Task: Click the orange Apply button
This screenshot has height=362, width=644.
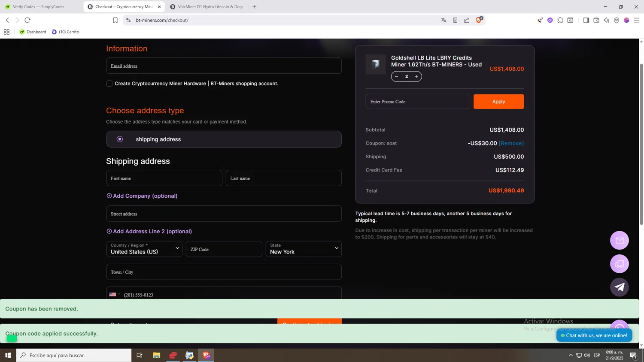Action: pos(498,102)
